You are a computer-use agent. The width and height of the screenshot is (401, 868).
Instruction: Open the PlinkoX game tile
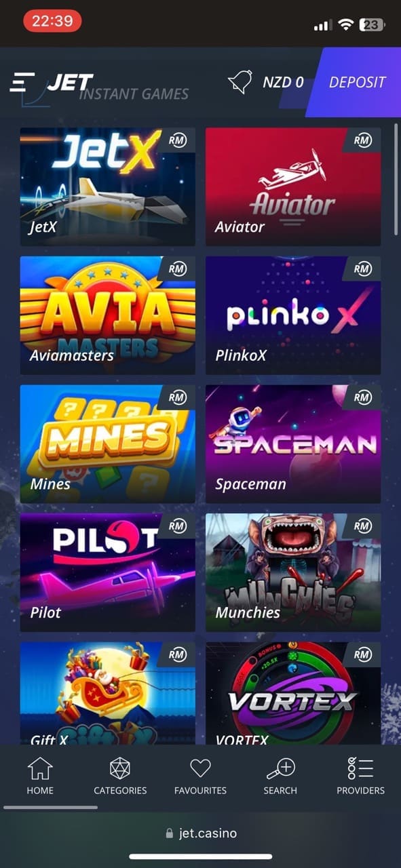tap(293, 315)
